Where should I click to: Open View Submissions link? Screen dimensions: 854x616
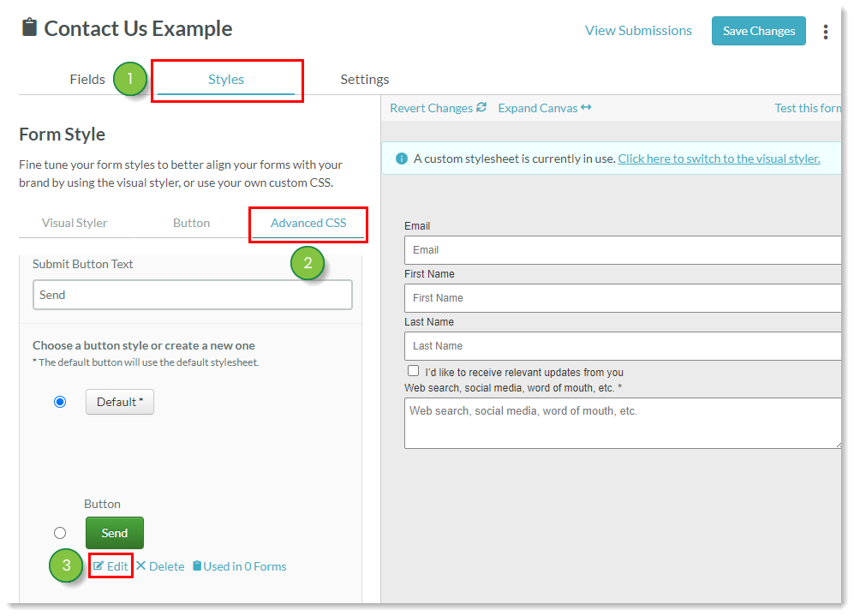pos(638,31)
